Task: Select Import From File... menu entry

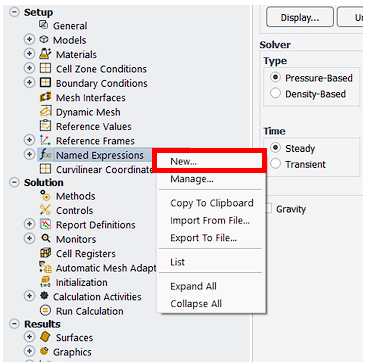Action: [x=210, y=221]
